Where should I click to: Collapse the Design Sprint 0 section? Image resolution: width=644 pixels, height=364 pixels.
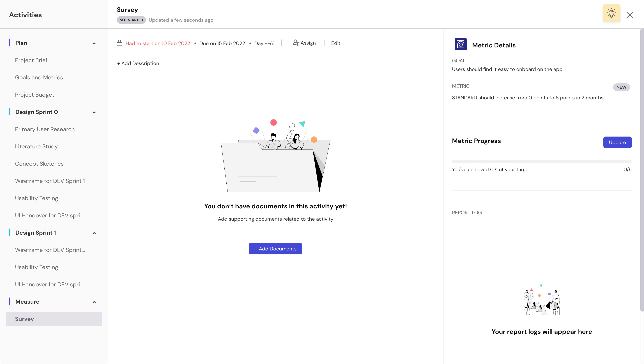pyautogui.click(x=94, y=112)
